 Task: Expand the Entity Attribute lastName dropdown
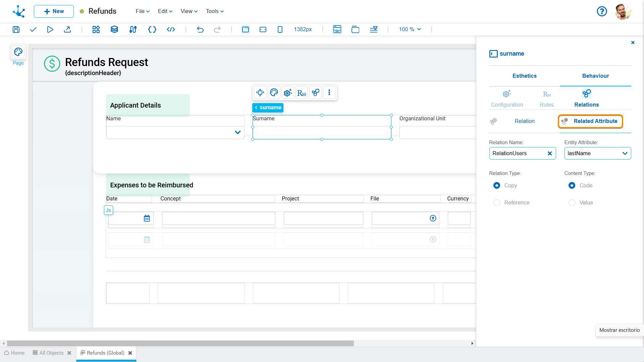pyautogui.click(x=625, y=154)
